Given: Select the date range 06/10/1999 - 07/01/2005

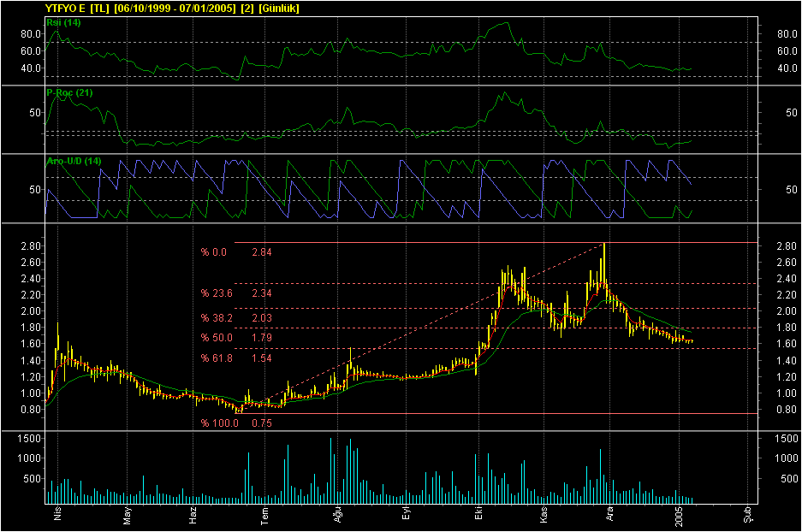Looking at the screenshot, I should [x=175, y=9].
